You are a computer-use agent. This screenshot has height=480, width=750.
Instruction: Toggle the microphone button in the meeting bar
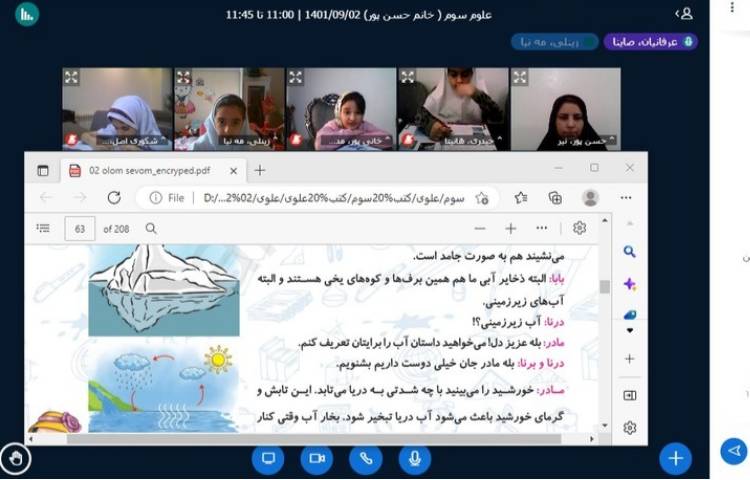pyautogui.click(x=413, y=458)
